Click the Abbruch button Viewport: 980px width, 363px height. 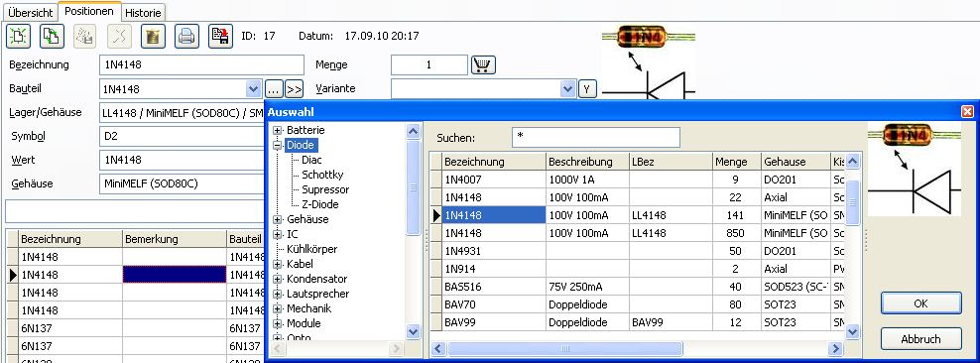(x=921, y=339)
